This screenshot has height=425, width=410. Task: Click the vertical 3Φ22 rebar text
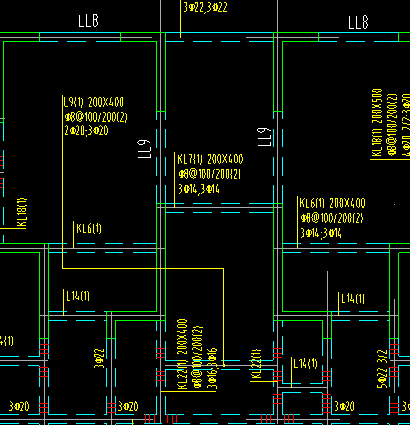(x=99, y=358)
